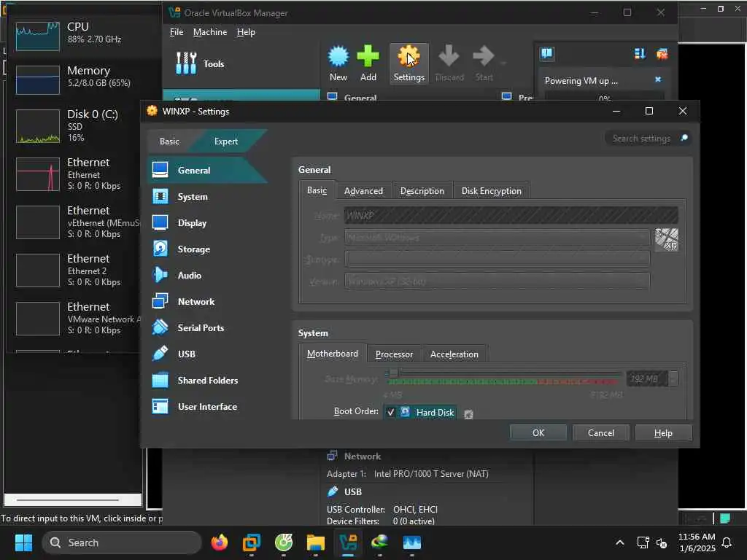Open the Type dropdown in General

[497, 237]
